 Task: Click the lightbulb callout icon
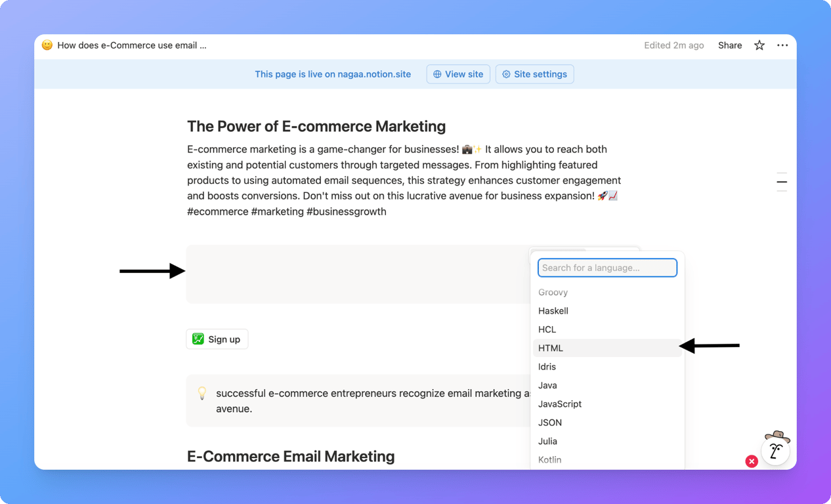pyautogui.click(x=202, y=393)
